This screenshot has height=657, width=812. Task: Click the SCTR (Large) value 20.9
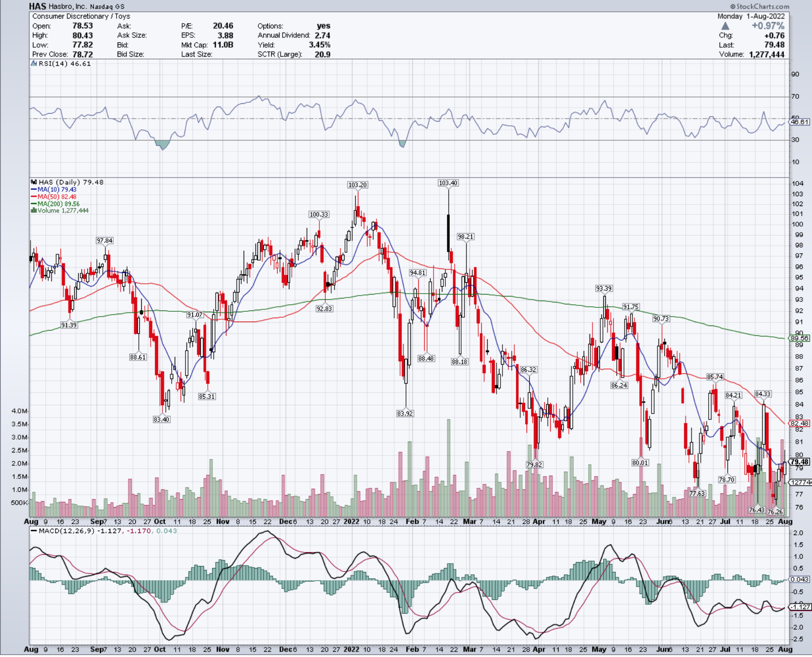click(322, 54)
